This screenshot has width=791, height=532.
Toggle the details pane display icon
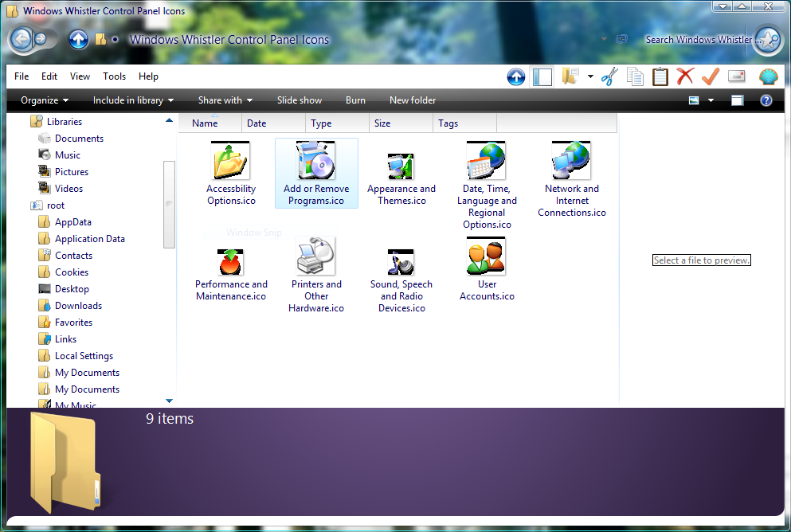pos(737,100)
